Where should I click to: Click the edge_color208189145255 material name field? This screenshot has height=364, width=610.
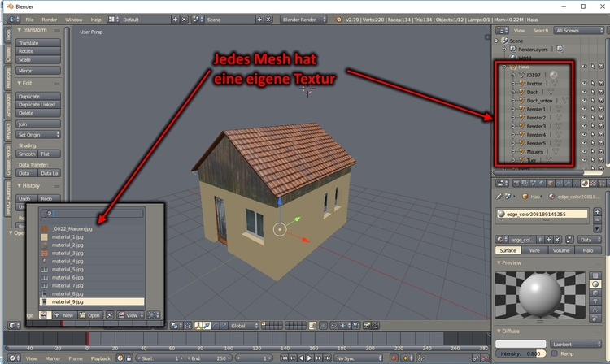(x=542, y=214)
